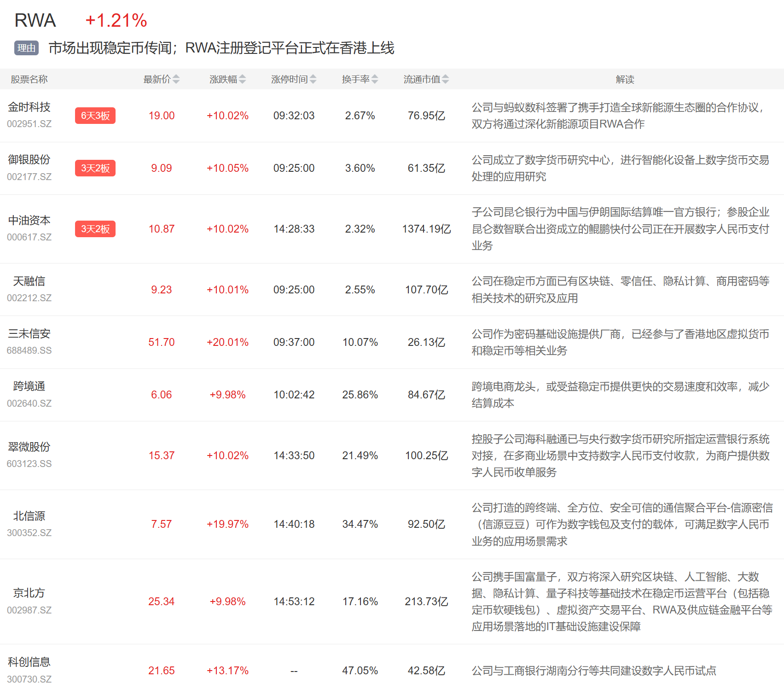Image resolution: width=784 pixels, height=695 pixels.
Task: Click 中油资本's 3天2板 badge
Action: [x=95, y=229]
